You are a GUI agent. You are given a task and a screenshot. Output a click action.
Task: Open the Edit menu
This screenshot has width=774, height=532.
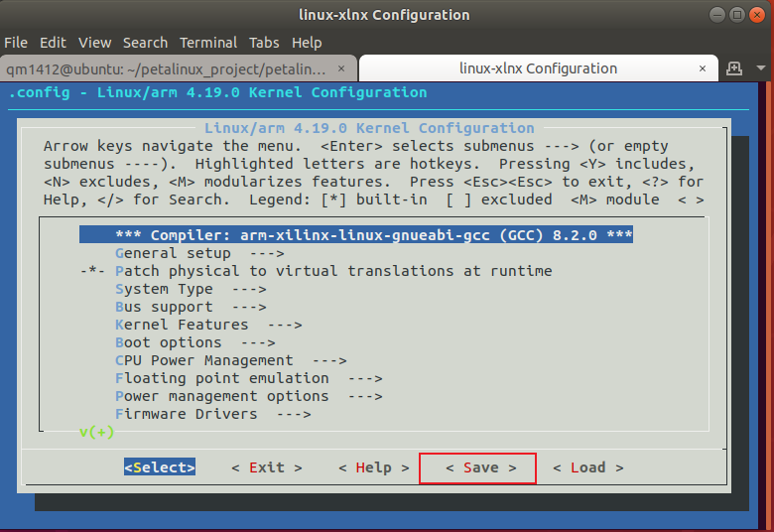point(53,43)
